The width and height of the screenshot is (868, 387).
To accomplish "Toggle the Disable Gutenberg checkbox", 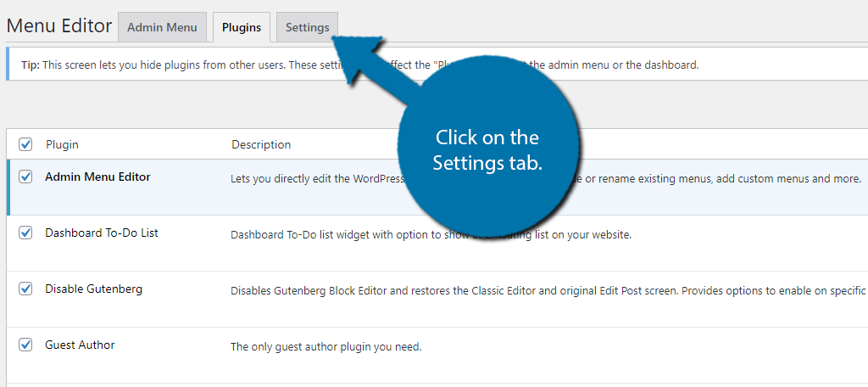I will [25, 289].
